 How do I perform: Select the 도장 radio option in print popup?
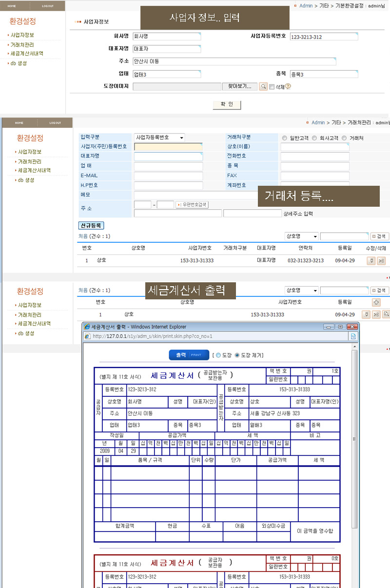click(218, 355)
